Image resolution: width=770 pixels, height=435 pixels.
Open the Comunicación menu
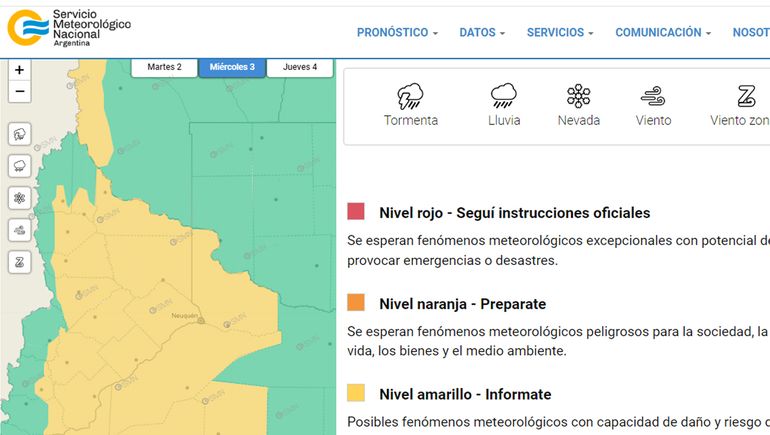coord(663,32)
